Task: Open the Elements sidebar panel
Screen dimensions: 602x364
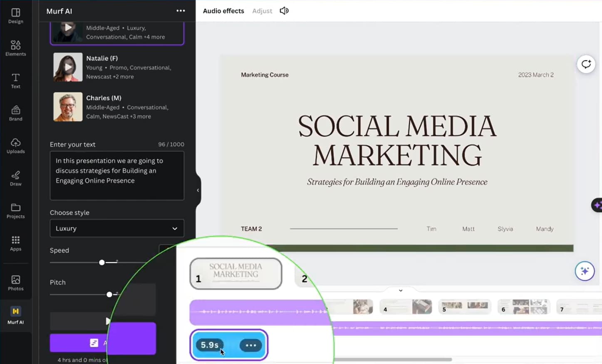Action: click(x=15, y=48)
